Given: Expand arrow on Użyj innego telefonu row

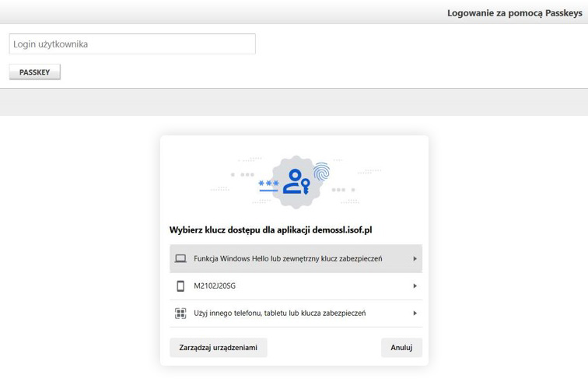Looking at the screenshot, I should (x=415, y=314).
